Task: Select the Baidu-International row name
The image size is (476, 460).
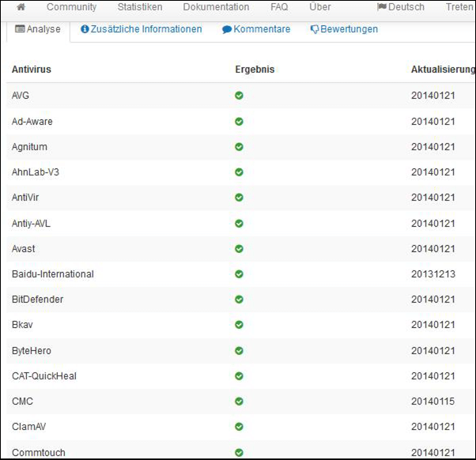Action: (x=53, y=274)
